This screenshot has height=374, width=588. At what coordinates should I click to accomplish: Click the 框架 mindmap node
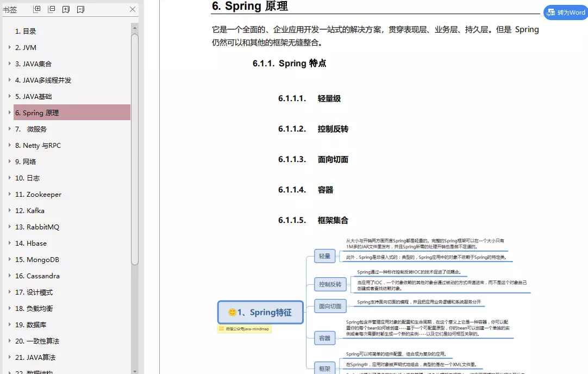point(325,369)
